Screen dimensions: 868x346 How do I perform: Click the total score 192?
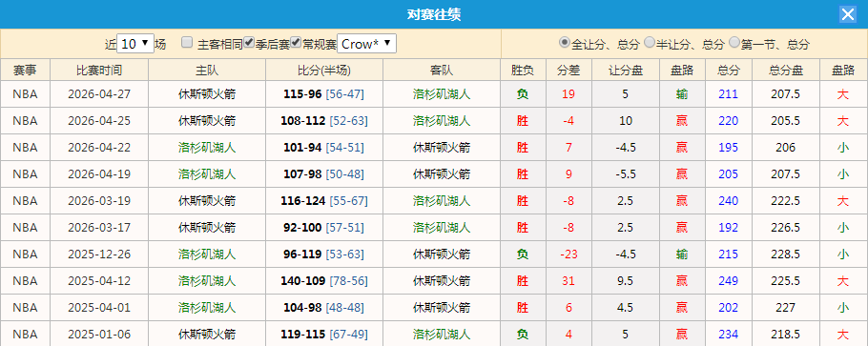728,227
